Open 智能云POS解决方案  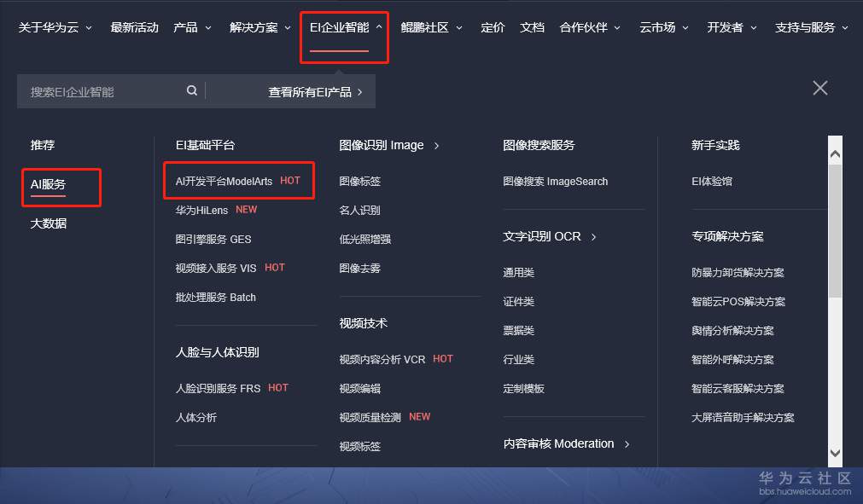(x=738, y=301)
